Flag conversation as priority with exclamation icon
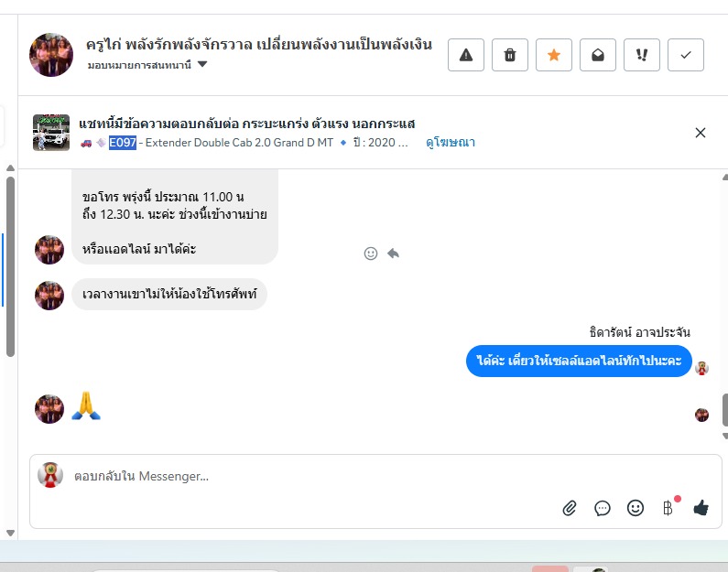 click(x=642, y=55)
